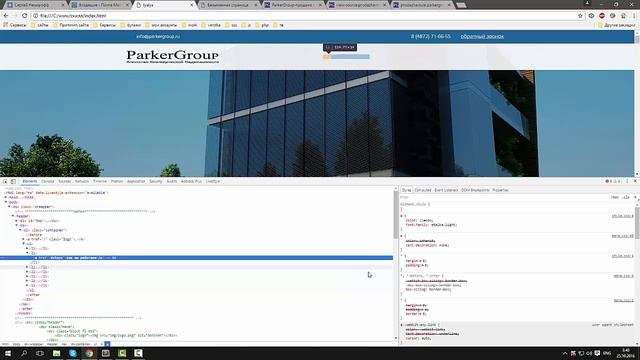The width and height of the screenshot is (640, 360).
Task: Click the underlined callback link in header
Action: coord(482,36)
